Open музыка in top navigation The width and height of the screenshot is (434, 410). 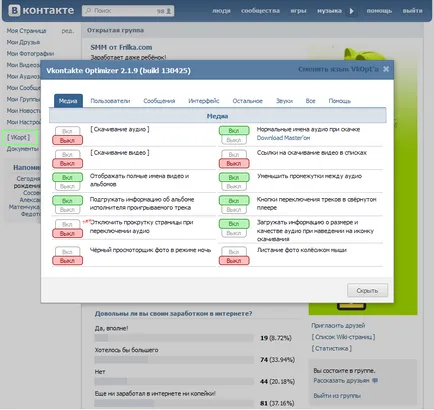[329, 11]
